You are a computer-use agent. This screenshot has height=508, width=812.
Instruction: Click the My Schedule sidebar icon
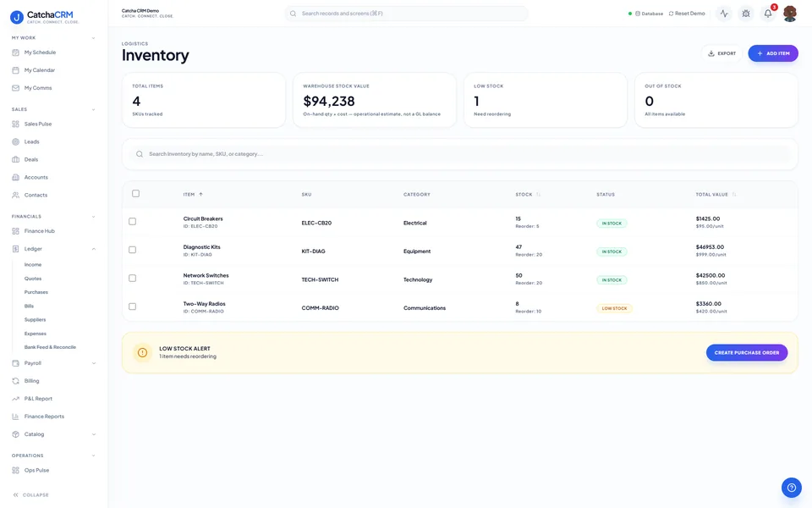[15, 52]
